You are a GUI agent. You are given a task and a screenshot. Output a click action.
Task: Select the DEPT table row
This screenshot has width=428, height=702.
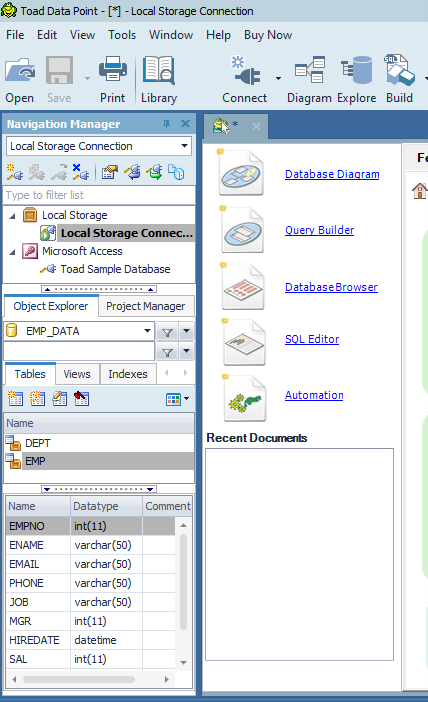pos(99,443)
